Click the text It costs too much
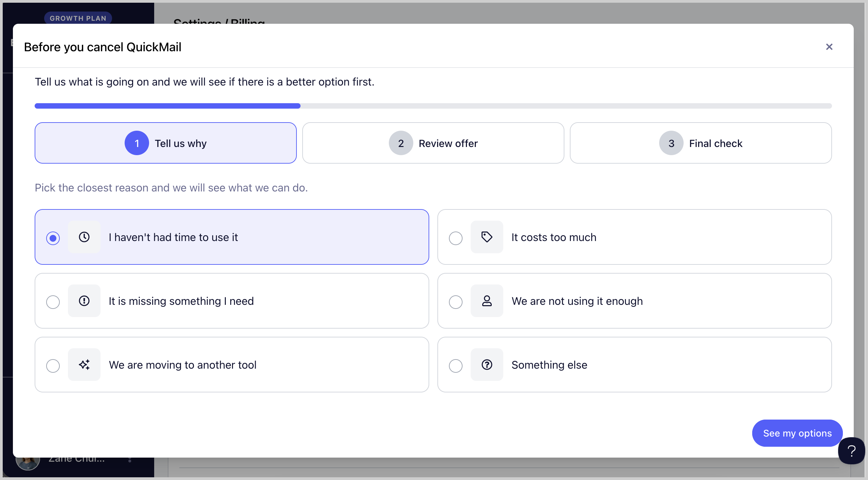The image size is (868, 480). coord(554,237)
